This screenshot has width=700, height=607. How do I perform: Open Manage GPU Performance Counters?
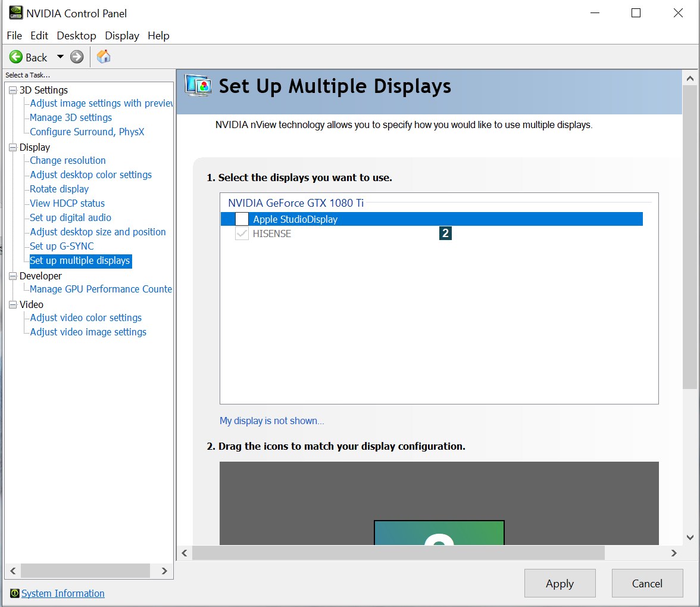[101, 289]
